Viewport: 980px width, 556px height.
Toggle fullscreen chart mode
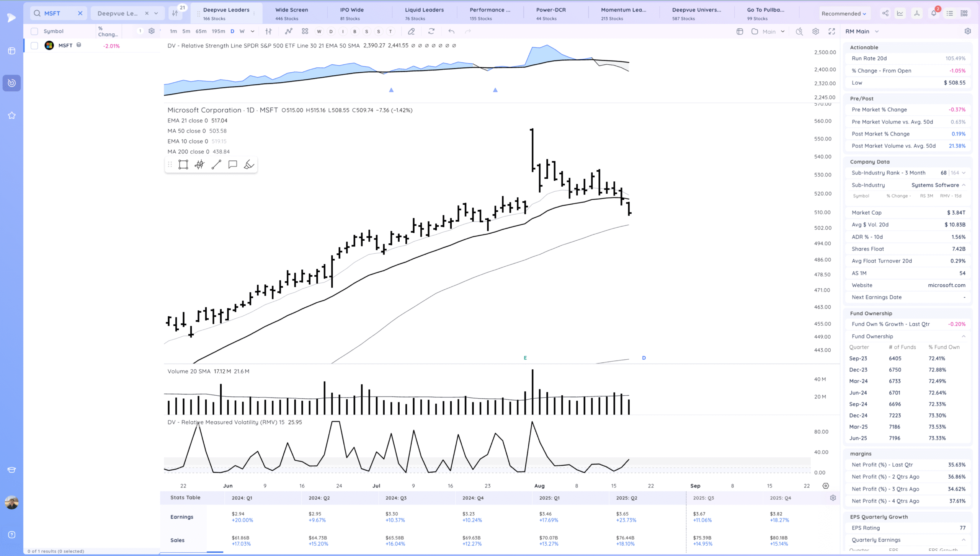click(x=832, y=31)
